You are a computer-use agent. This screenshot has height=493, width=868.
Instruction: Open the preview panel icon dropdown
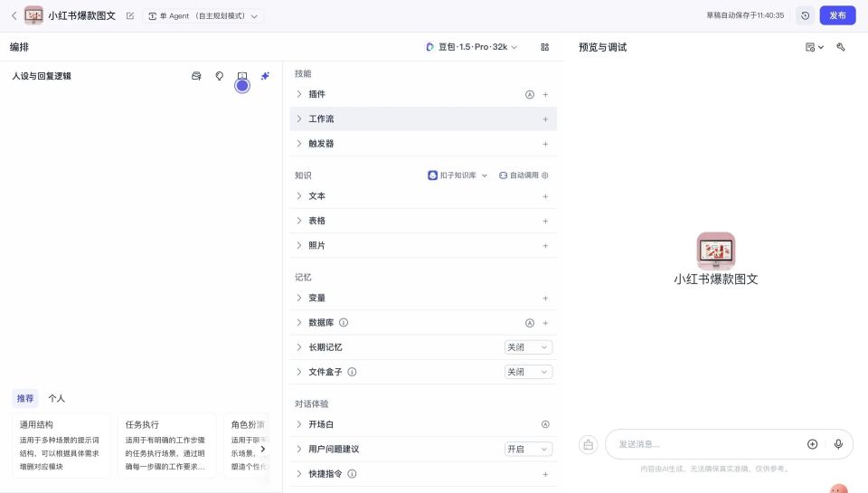click(815, 47)
